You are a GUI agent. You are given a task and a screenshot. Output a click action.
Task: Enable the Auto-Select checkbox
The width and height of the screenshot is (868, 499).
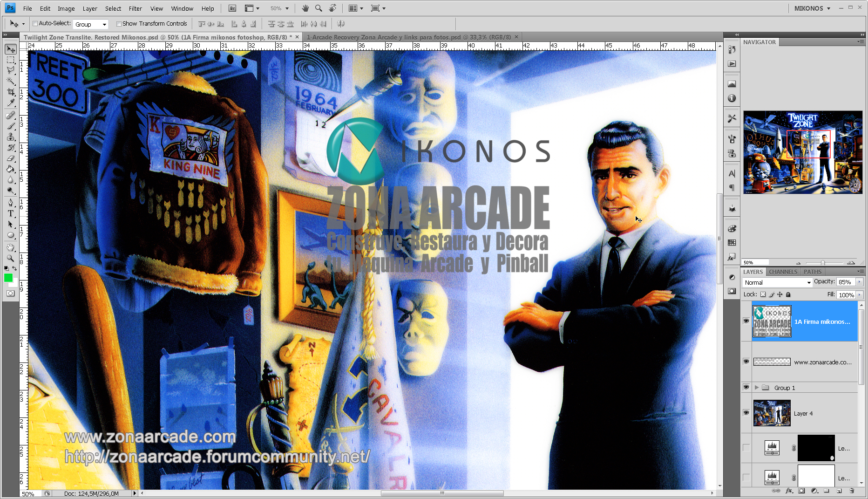click(35, 24)
